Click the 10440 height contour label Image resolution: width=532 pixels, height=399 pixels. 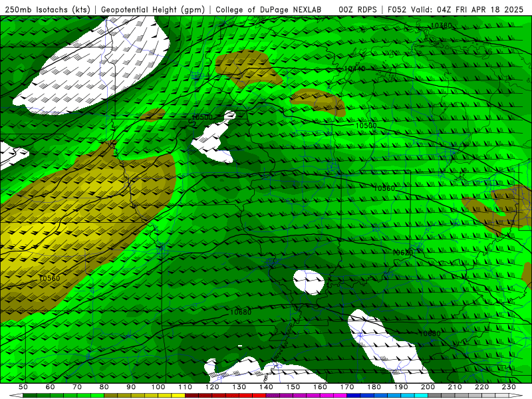355,68
